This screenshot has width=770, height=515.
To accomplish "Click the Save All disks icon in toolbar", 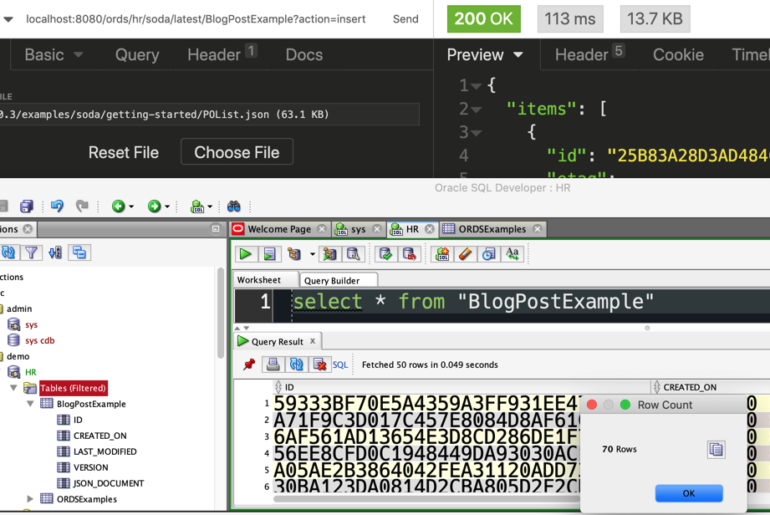I will (x=27, y=206).
